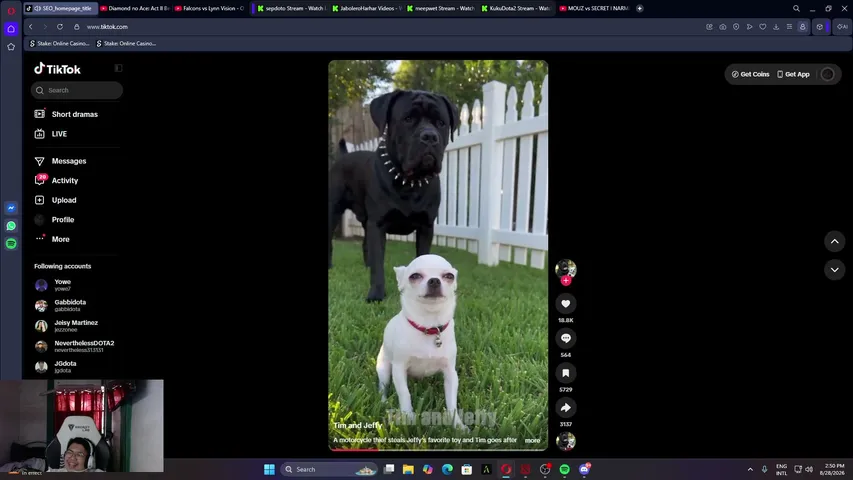The image size is (853, 480).
Task: Show hidden system tray icons
Action: point(750,469)
